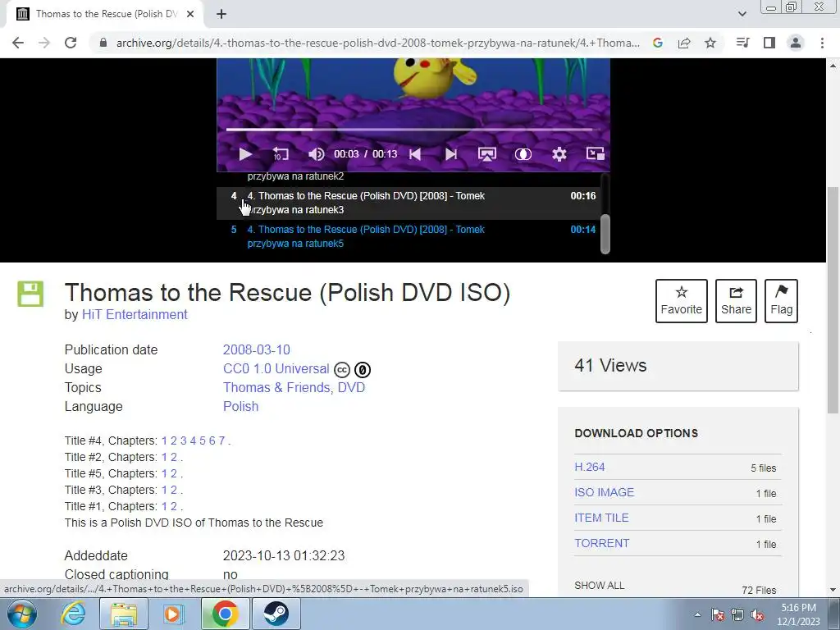The image size is (840, 630).
Task: Open Polish language link
Action: point(240,406)
